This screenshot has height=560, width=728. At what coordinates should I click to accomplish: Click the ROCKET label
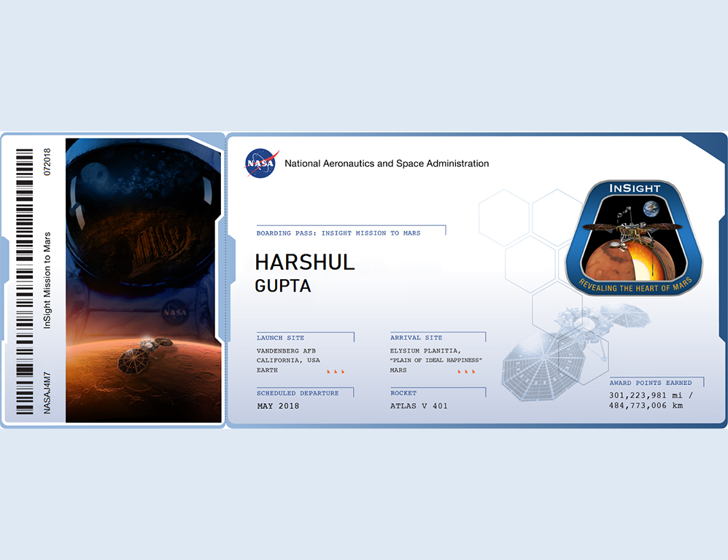point(403,393)
